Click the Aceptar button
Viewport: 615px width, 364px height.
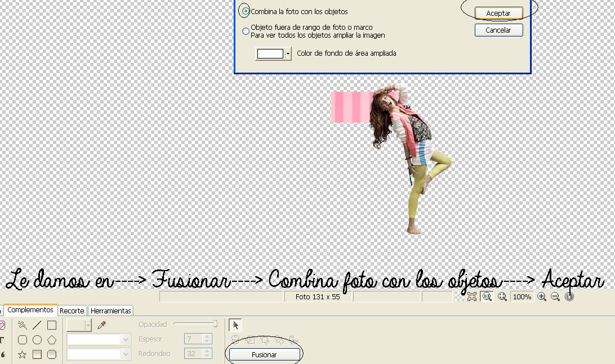pyautogui.click(x=498, y=13)
